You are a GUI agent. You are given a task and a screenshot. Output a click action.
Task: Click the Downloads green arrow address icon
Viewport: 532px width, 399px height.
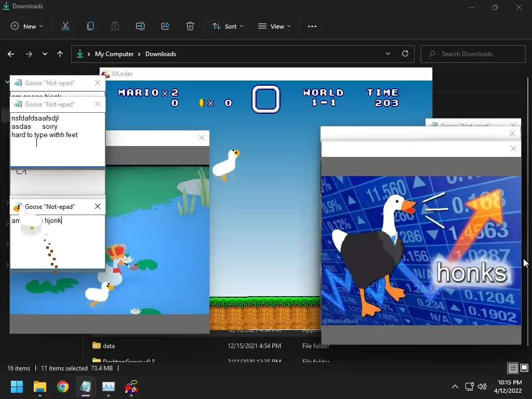coord(79,54)
